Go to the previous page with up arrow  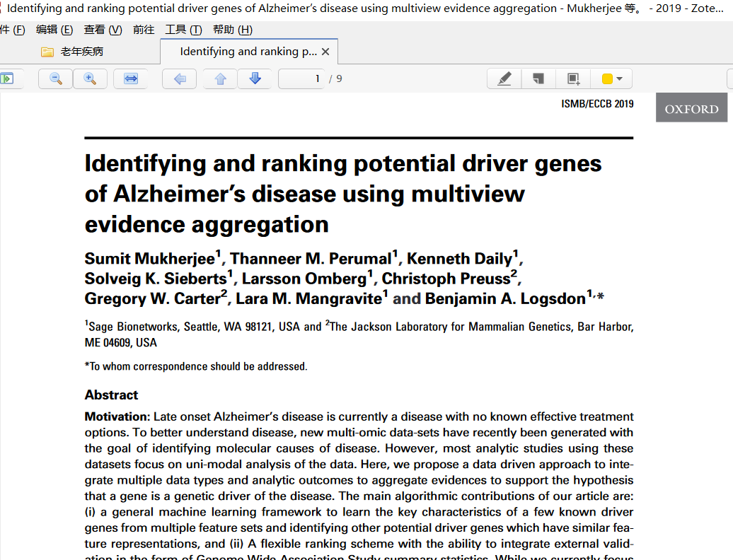click(221, 78)
